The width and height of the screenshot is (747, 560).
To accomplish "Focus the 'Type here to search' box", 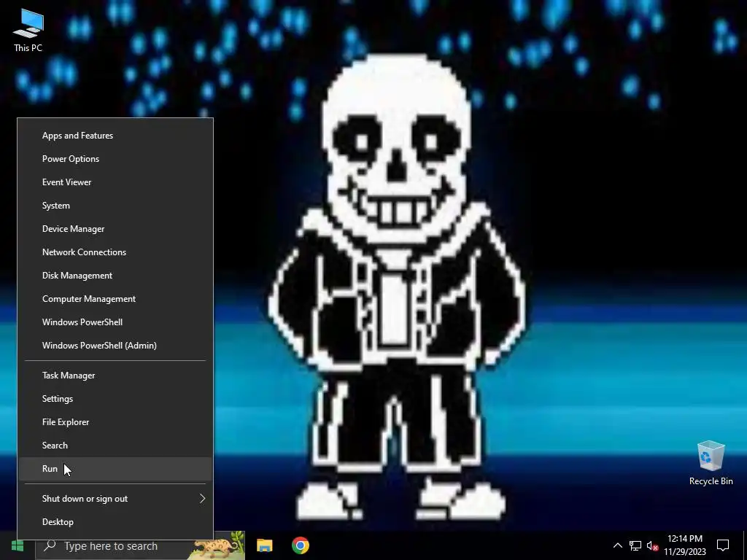I will pyautogui.click(x=140, y=545).
